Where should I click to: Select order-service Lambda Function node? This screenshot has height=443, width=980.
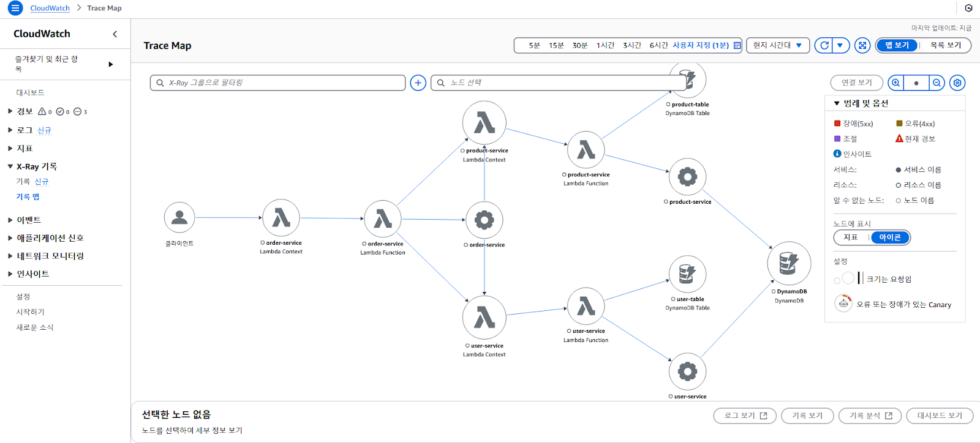[x=383, y=218]
